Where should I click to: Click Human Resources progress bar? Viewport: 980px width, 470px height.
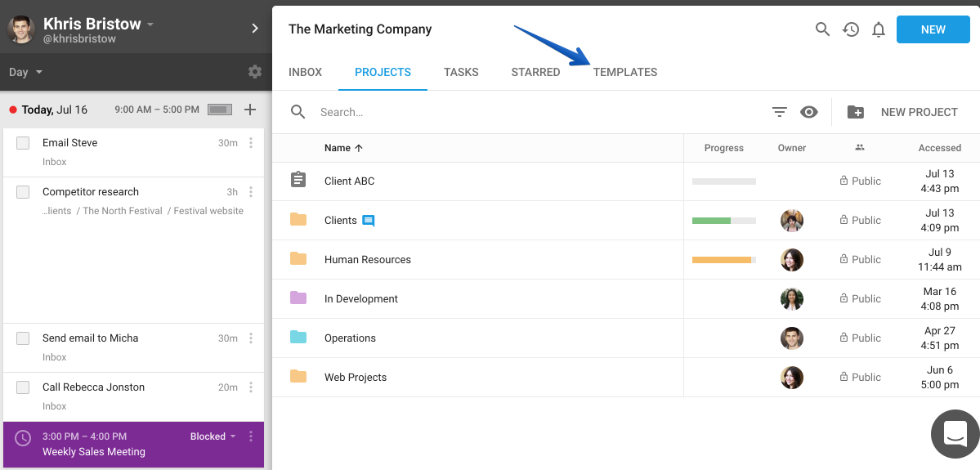(x=723, y=259)
